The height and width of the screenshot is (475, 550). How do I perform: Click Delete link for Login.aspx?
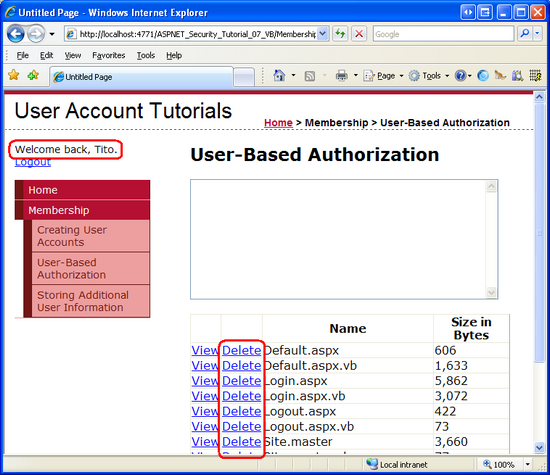pyautogui.click(x=242, y=381)
